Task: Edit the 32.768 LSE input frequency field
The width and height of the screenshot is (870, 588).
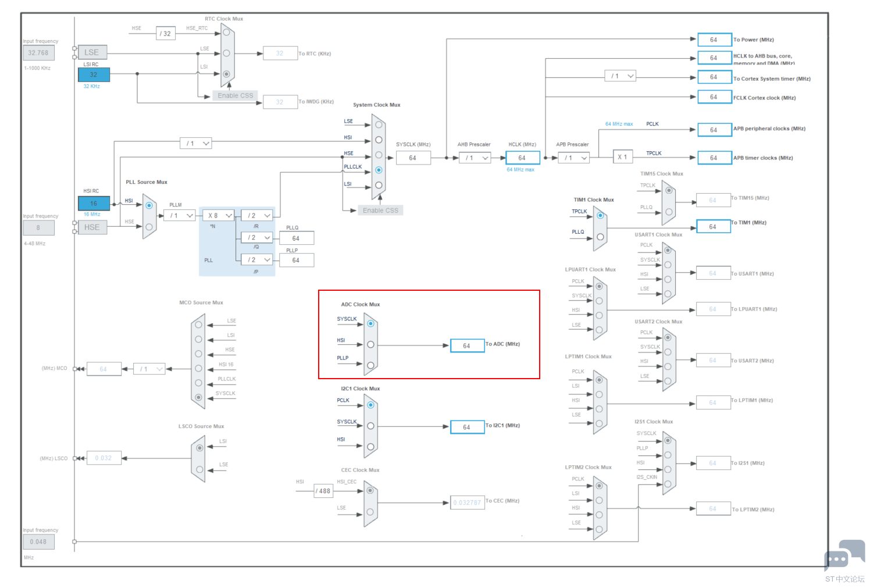Action: (38, 53)
